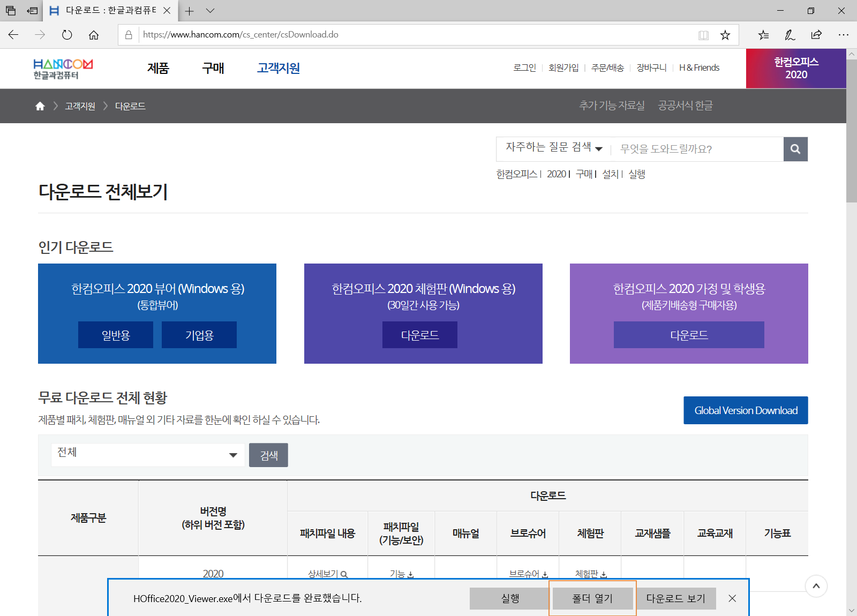Click 실행 keyword link
This screenshot has height=616, width=857.
[637, 174]
